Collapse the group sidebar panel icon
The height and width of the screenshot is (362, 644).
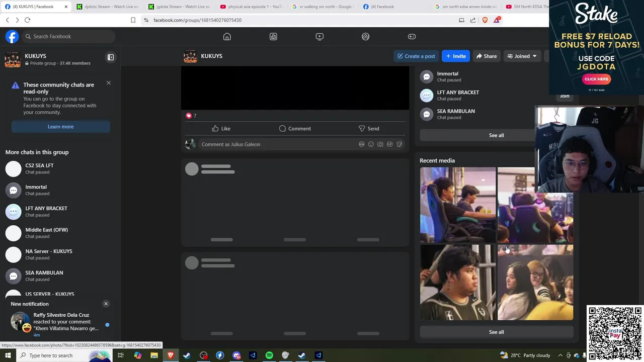[111, 57]
